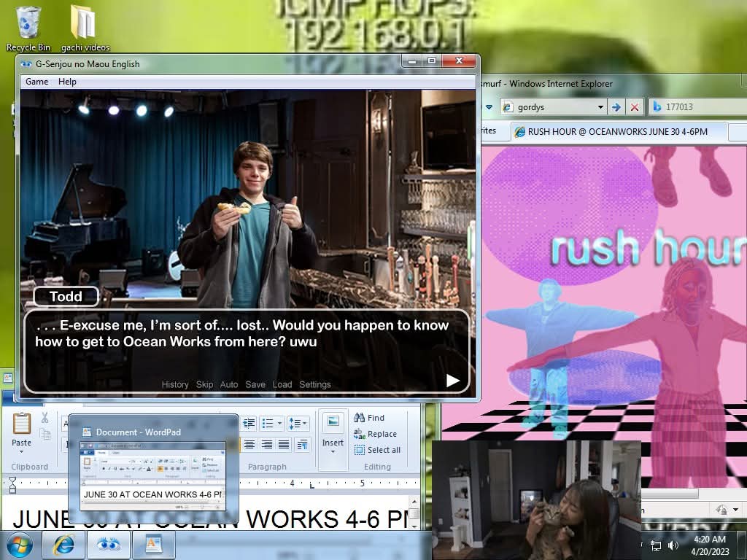
Task: Expand the line spacing dropdown in Paragraph group
Action: [x=298, y=423]
